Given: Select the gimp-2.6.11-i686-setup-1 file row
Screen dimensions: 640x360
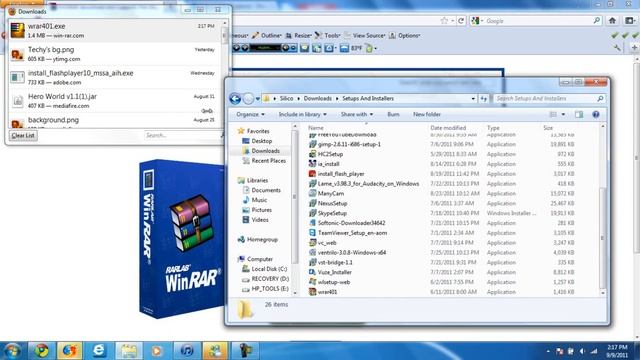Looking at the screenshot, I should tap(442, 144).
